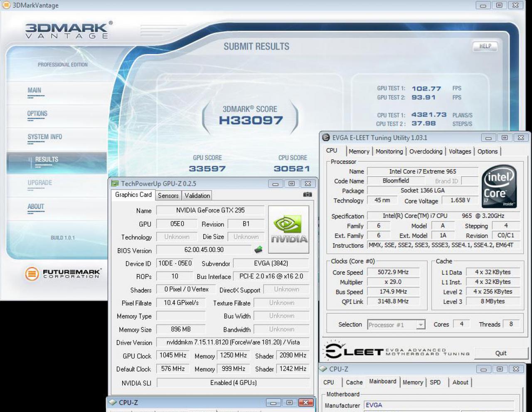Select the Voltages tab in E-LEET
Screen dimensions: 532x412
(x=460, y=151)
